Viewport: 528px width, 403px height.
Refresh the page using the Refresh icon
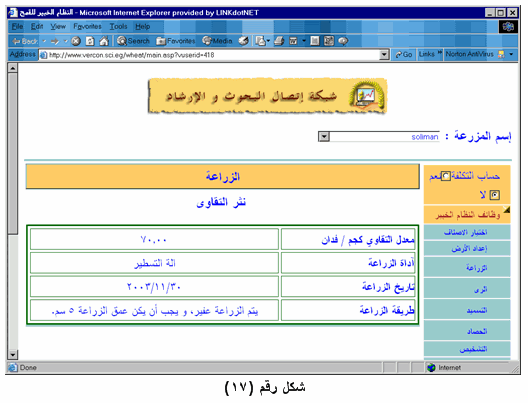coord(90,41)
